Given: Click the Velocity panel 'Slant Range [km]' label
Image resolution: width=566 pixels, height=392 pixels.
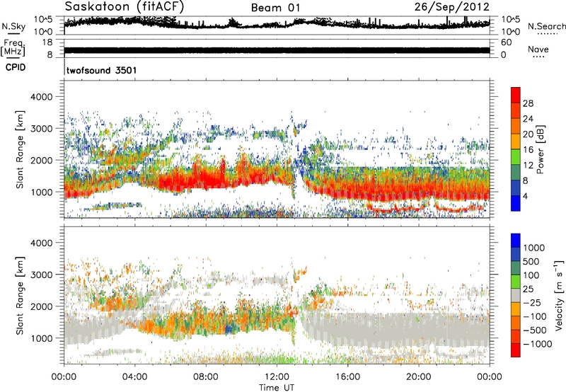Looking at the screenshot, I should (20, 296).
